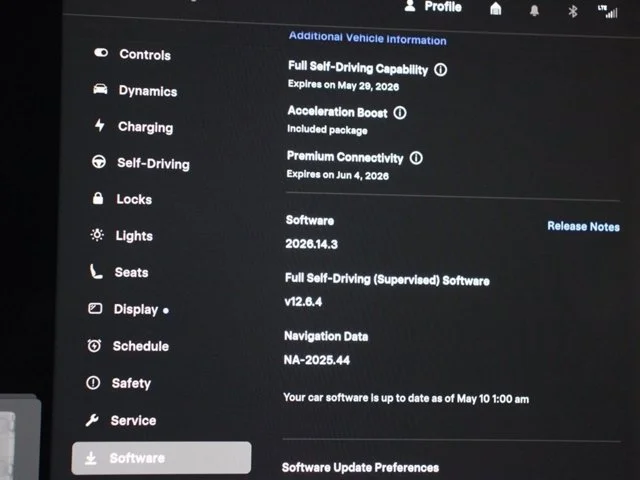The width and height of the screenshot is (640, 480).
Task: Tap the Profile person icon
Action: [x=410, y=6]
